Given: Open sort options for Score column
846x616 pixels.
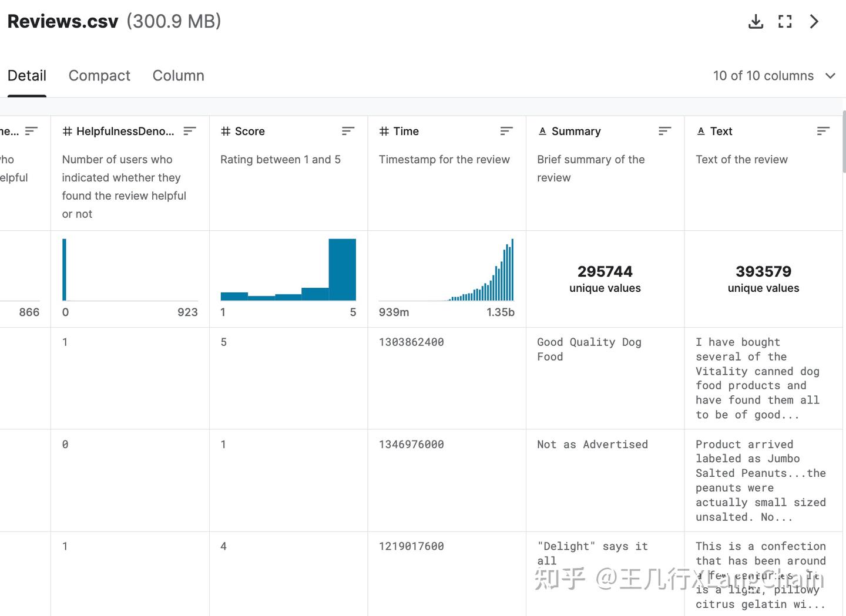Looking at the screenshot, I should [x=348, y=131].
